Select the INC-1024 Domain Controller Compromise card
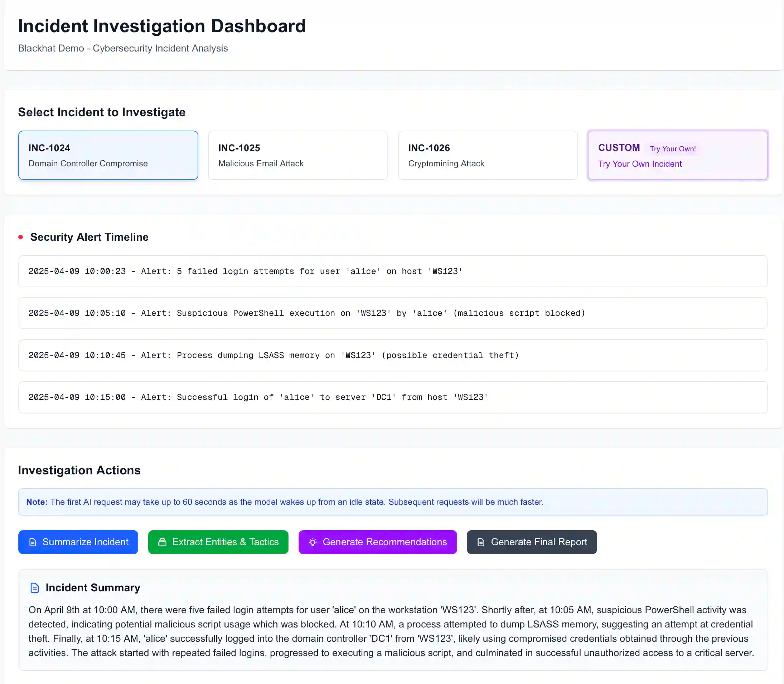The image size is (784, 684). point(108,155)
